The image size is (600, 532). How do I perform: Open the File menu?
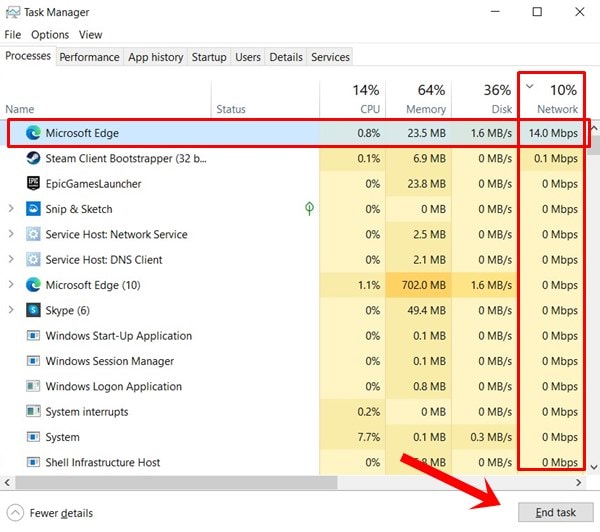point(13,35)
